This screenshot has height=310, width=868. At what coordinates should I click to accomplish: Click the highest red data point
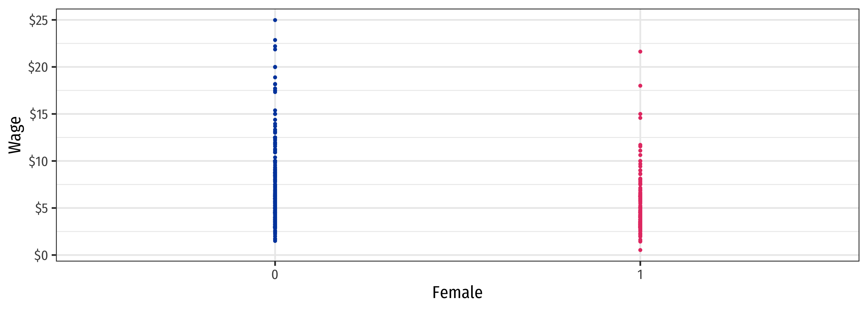coord(640,52)
